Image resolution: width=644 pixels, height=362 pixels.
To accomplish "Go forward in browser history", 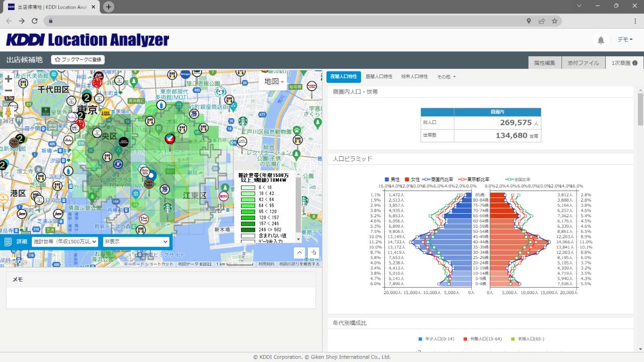I will pyautogui.click(x=22, y=21).
